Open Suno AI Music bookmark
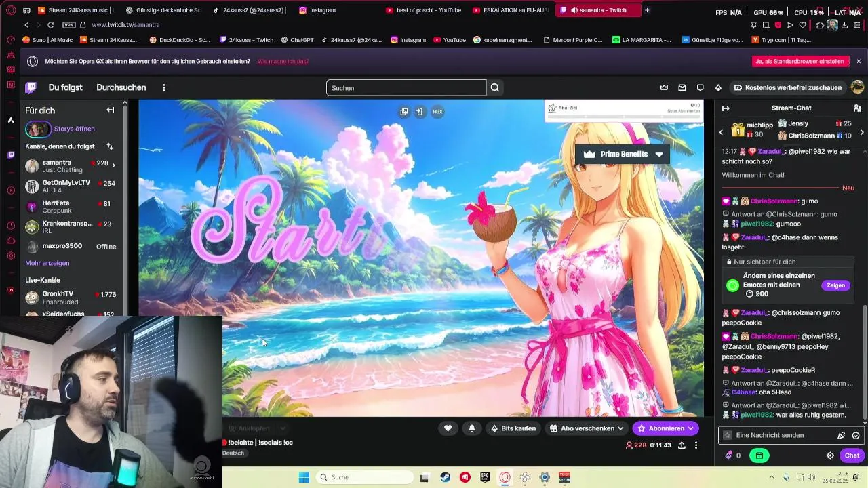 pyautogui.click(x=47, y=40)
